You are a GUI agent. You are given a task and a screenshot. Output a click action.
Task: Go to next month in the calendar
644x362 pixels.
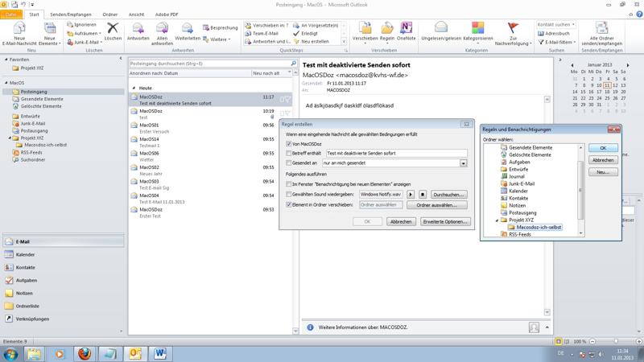click(628, 65)
